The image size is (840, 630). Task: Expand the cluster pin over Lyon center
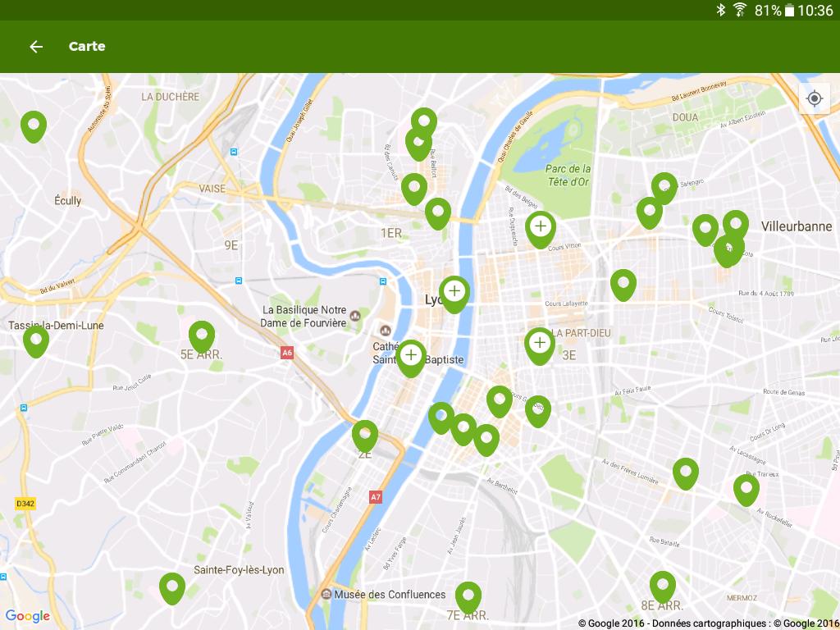(454, 294)
